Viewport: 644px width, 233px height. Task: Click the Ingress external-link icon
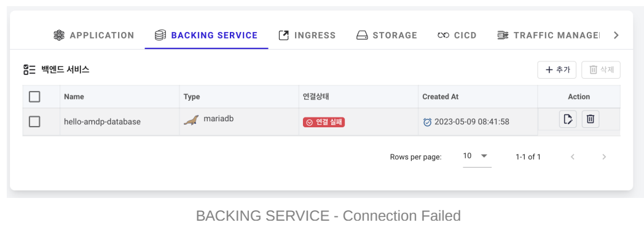[284, 35]
